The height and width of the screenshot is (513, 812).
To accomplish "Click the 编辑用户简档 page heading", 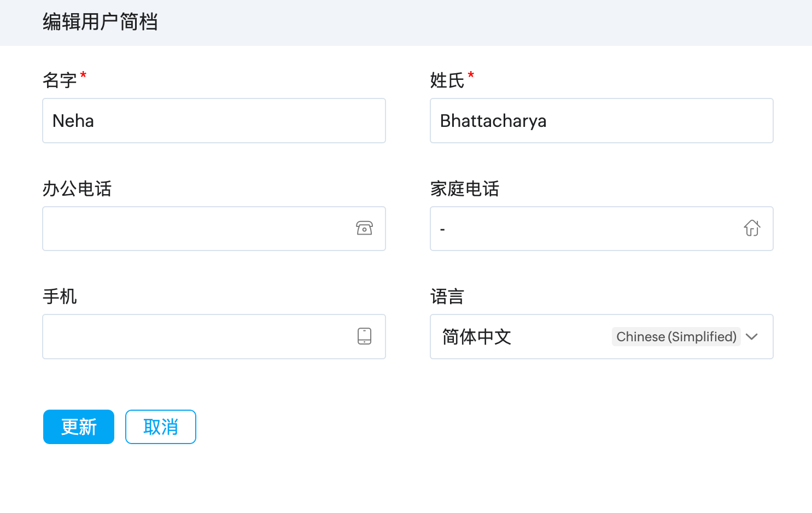I will pos(100,22).
